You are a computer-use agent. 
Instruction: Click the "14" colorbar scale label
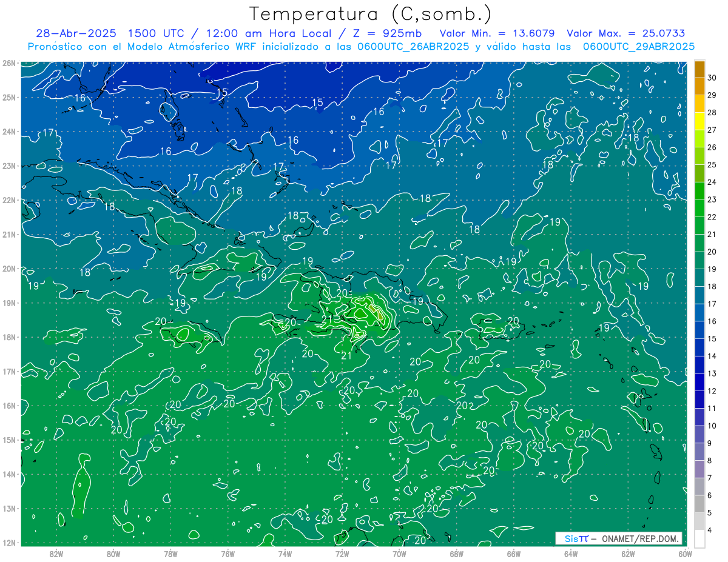[712, 356]
